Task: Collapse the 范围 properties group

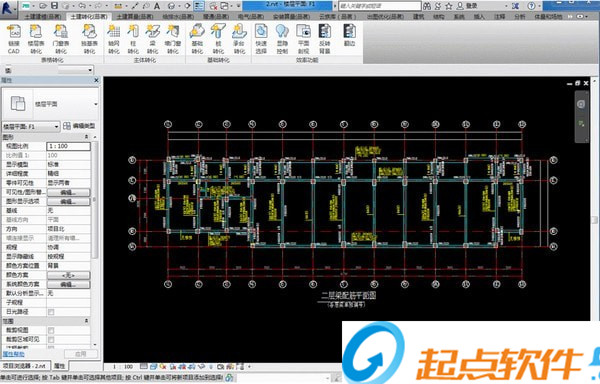Action: [86, 321]
